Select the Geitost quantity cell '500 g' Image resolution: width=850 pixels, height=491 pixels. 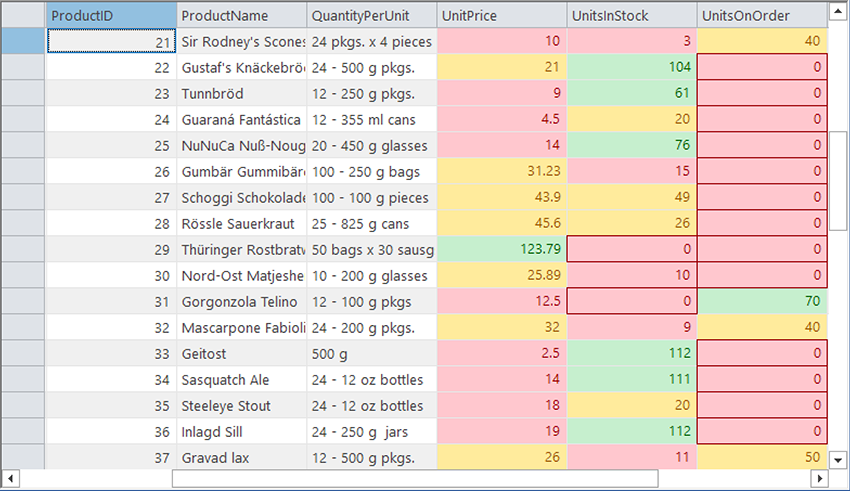[x=372, y=353]
